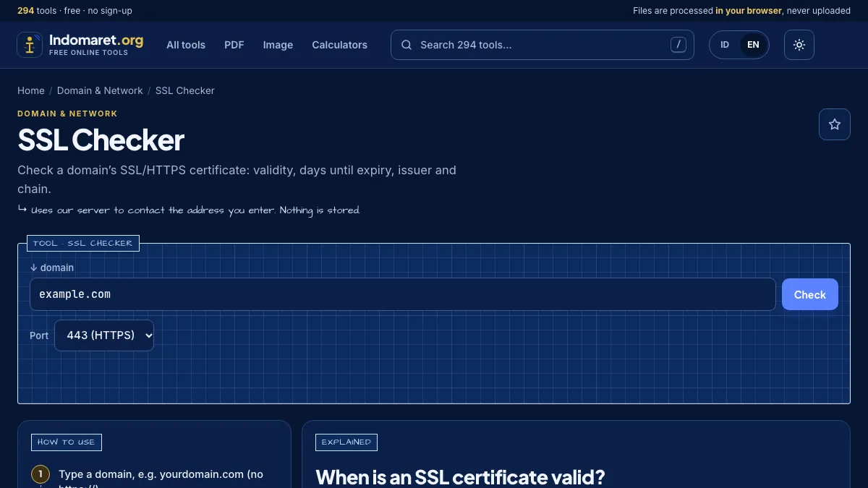Screen dimensions: 868x488
Task: Open the Port 443 (HTTPS) dropdown
Action: pyautogui.click(x=104, y=335)
